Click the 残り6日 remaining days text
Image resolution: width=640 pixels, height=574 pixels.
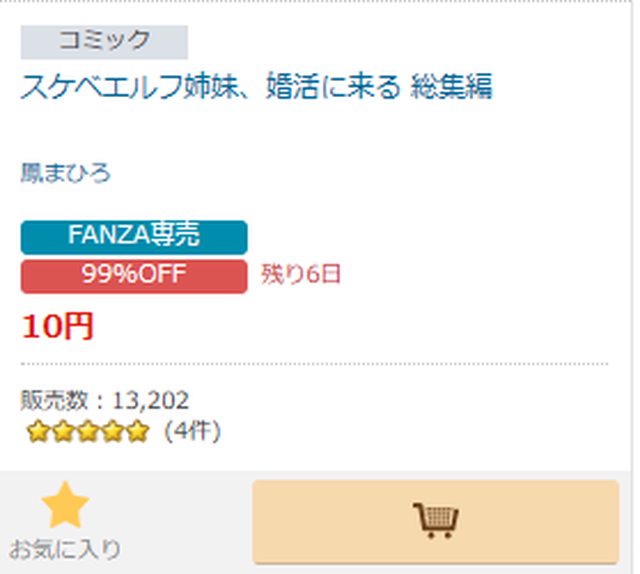[301, 275]
